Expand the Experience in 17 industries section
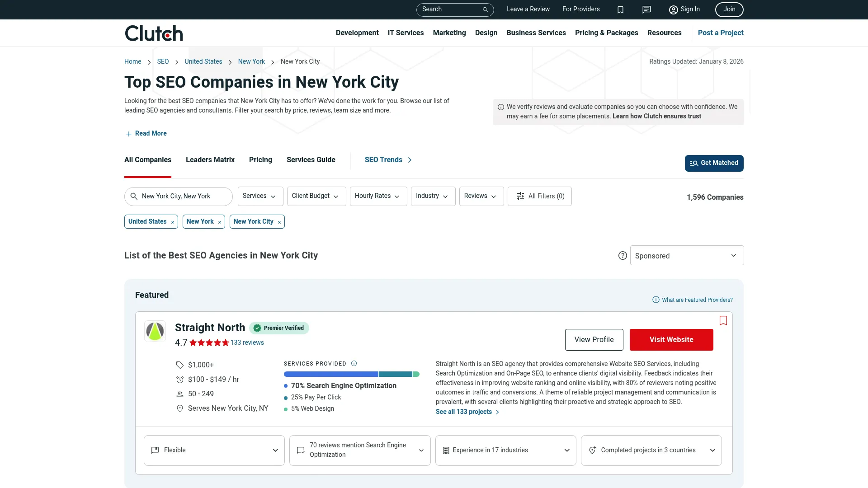868x488 pixels. [x=505, y=450]
